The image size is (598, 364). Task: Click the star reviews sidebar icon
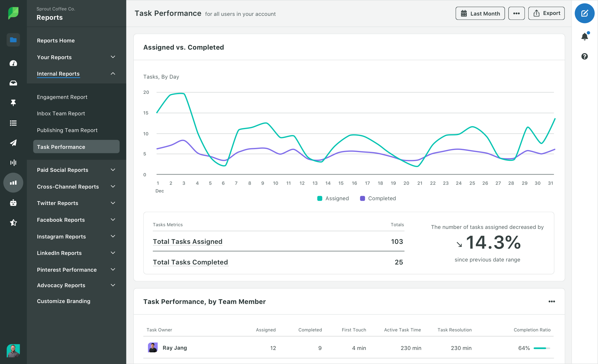13,223
